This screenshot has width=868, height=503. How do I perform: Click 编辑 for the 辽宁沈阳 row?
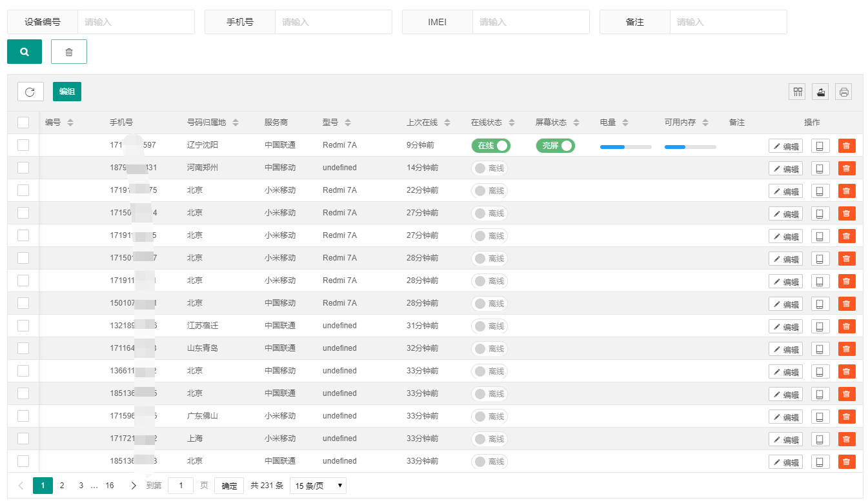click(x=785, y=146)
